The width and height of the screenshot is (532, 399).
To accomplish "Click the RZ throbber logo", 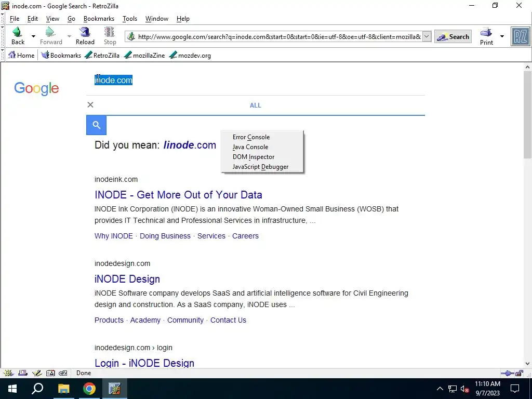I will 520,36.
